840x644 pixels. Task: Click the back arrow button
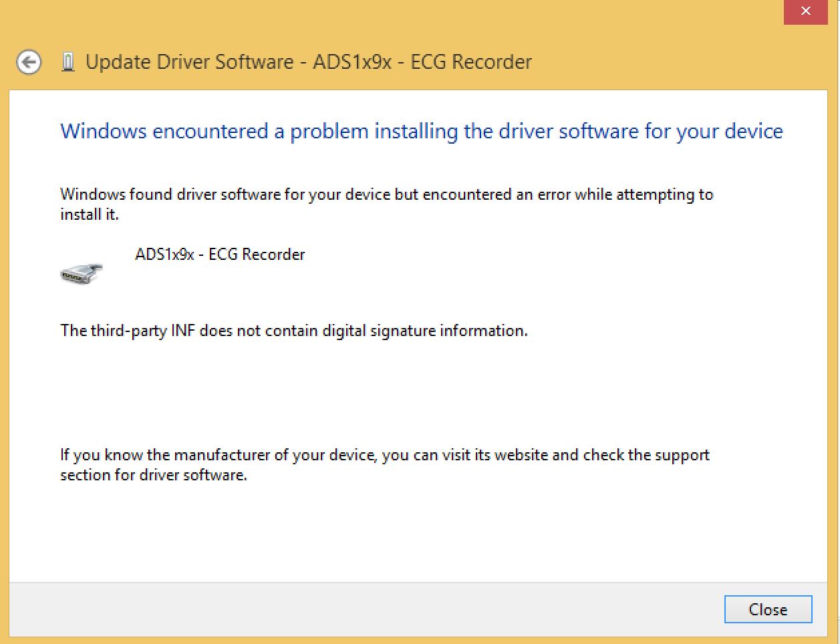click(x=29, y=62)
